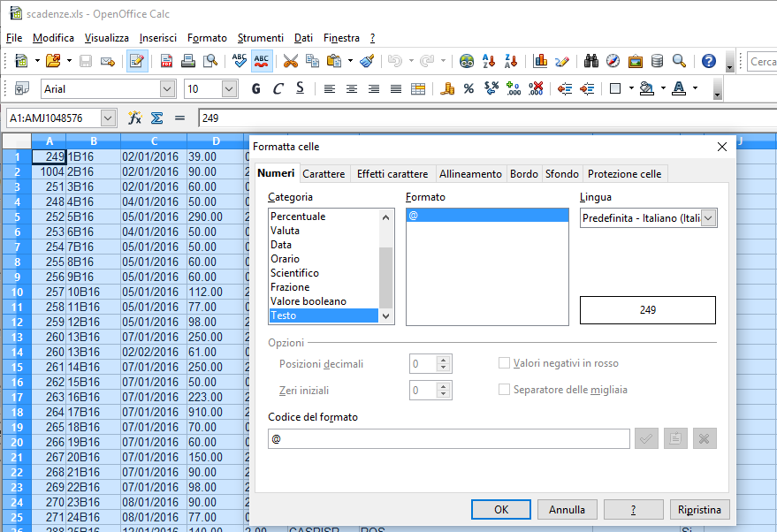Run the spelling check
The width and height of the screenshot is (777, 532).
(240, 61)
